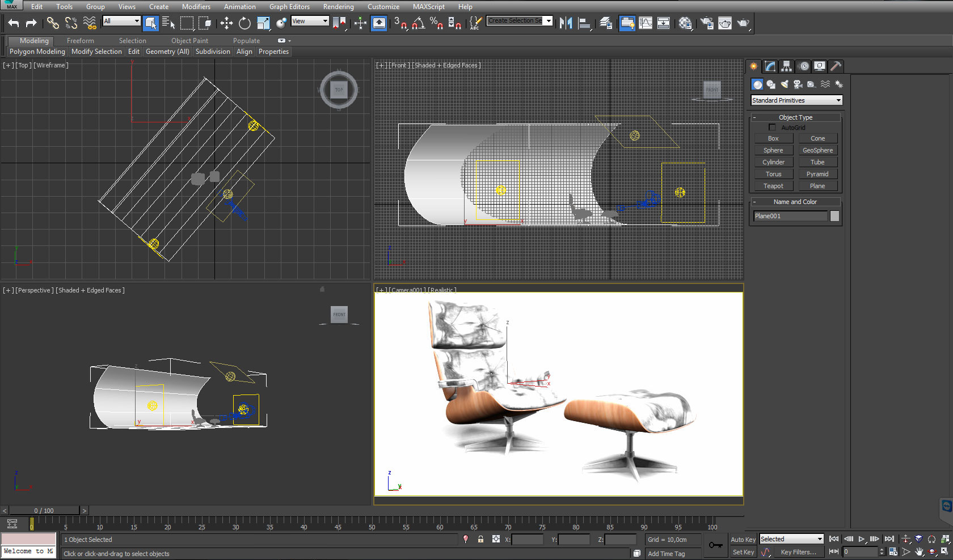Screen dimensions: 953x560
Task: Click the object color swatch beside Plane001
Action: (x=834, y=216)
